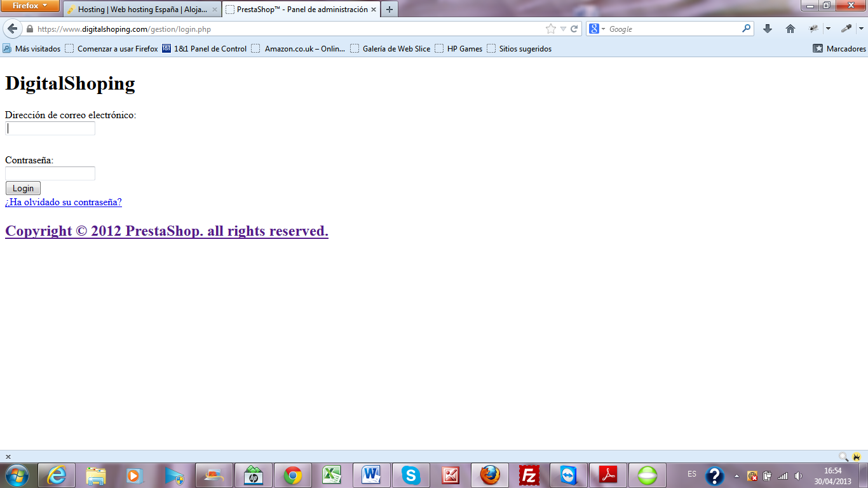
Task: Go back with the Back arrow button
Action: click(12, 29)
